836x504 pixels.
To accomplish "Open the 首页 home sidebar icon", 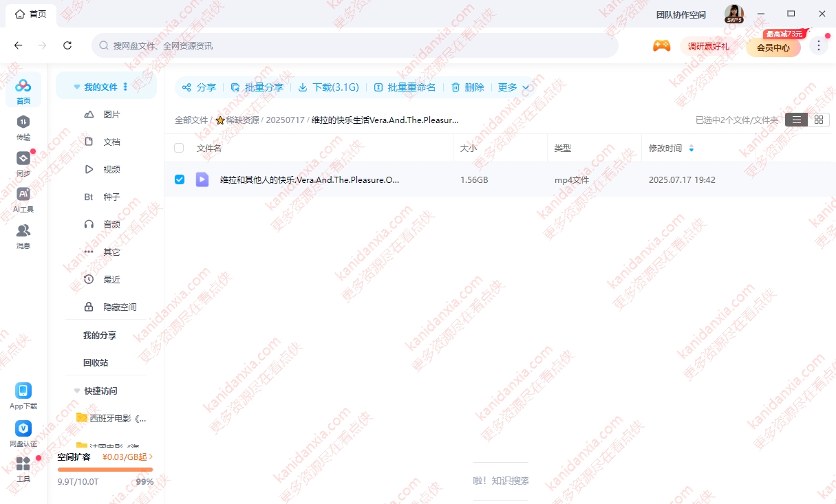I will [x=23, y=91].
